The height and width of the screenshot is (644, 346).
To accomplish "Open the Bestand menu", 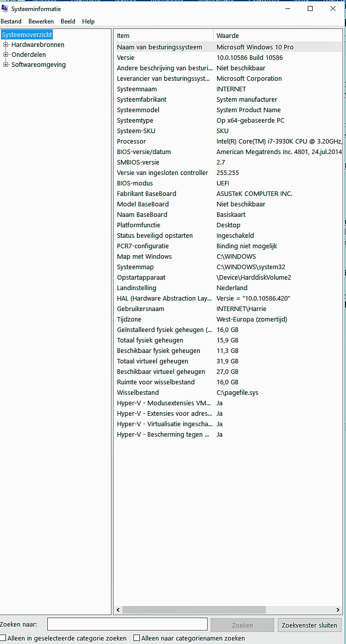I will [11, 21].
